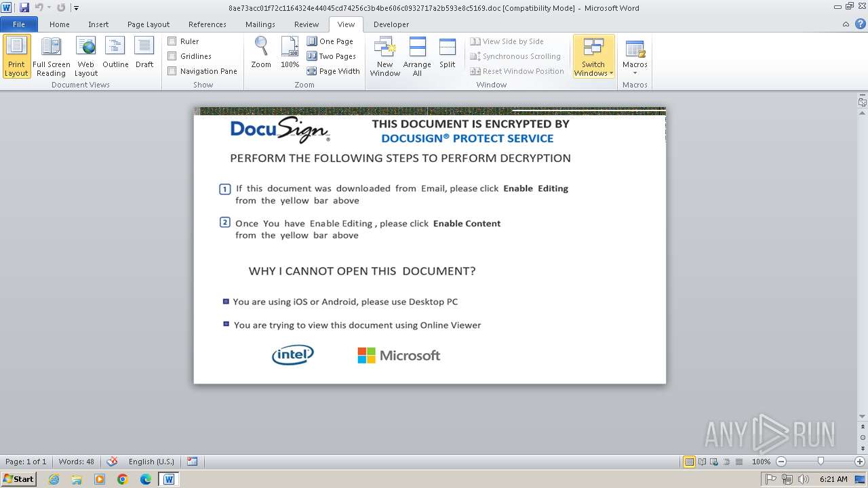The image size is (868, 488).
Task: Click the Macros button icon
Action: click(635, 49)
